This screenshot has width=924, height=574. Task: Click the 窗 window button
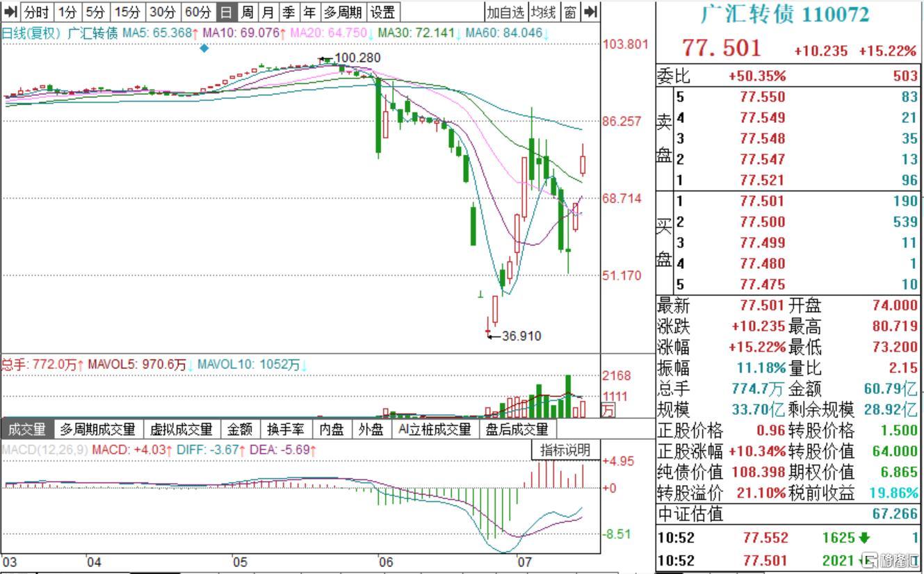570,12
